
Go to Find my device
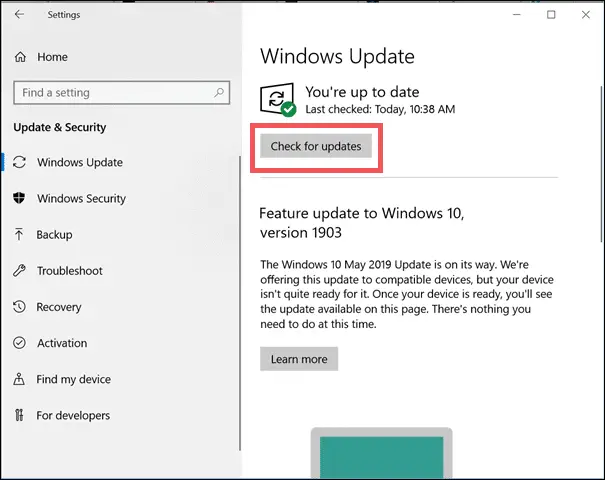pos(73,379)
